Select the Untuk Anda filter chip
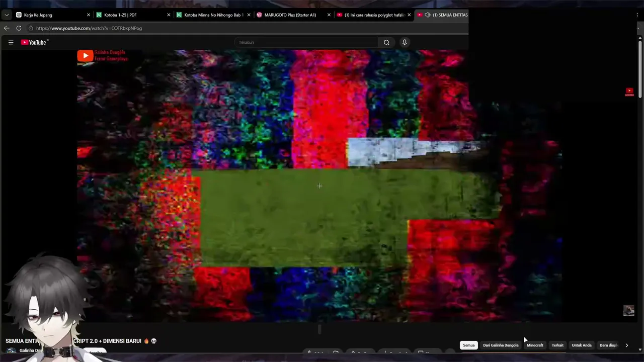This screenshot has width=644, height=362. pyautogui.click(x=582, y=345)
